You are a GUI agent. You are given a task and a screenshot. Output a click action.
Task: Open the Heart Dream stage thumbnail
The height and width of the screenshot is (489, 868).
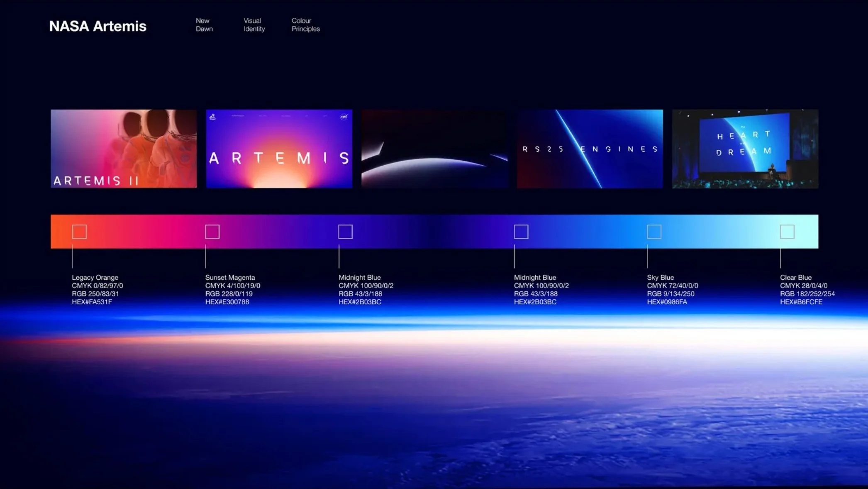coord(745,149)
